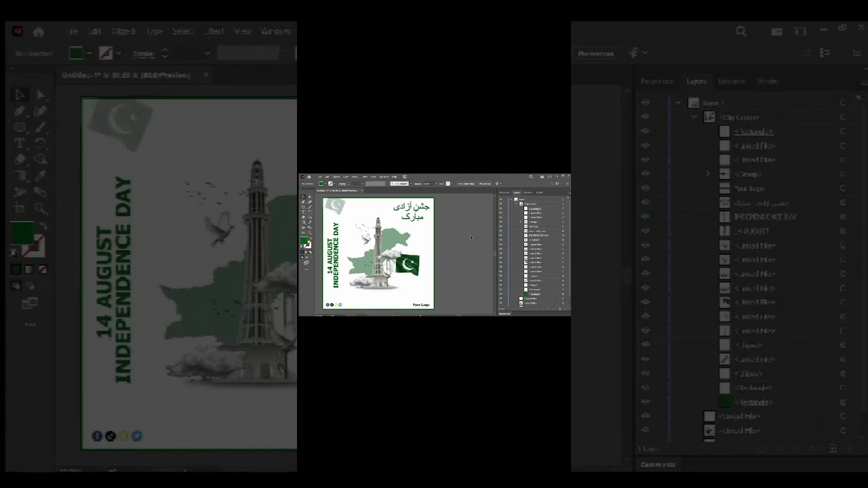Viewport: 868px width, 488px height.
Task: Select the Direct Selection tool
Action: tap(41, 95)
